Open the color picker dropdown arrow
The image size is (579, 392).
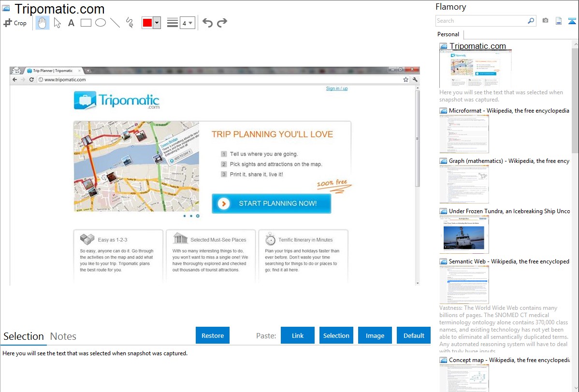tap(157, 23)
